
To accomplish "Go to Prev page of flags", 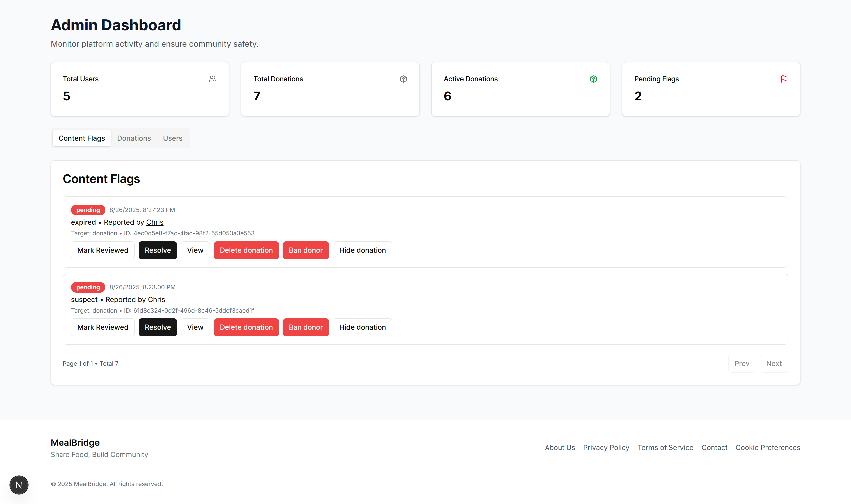I will click(742, 364).
